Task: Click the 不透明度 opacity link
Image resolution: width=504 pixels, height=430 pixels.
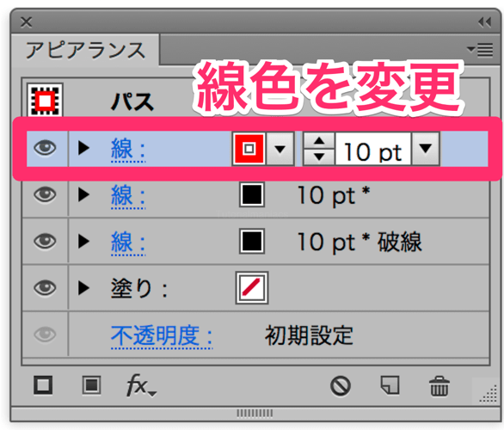Action: click(x=162, y=336)
